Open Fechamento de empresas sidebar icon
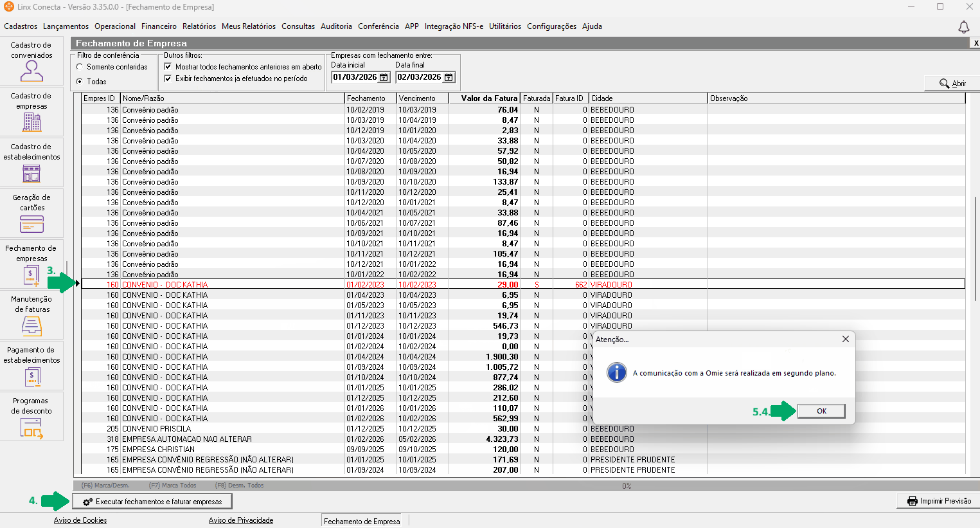 [31, 275]
